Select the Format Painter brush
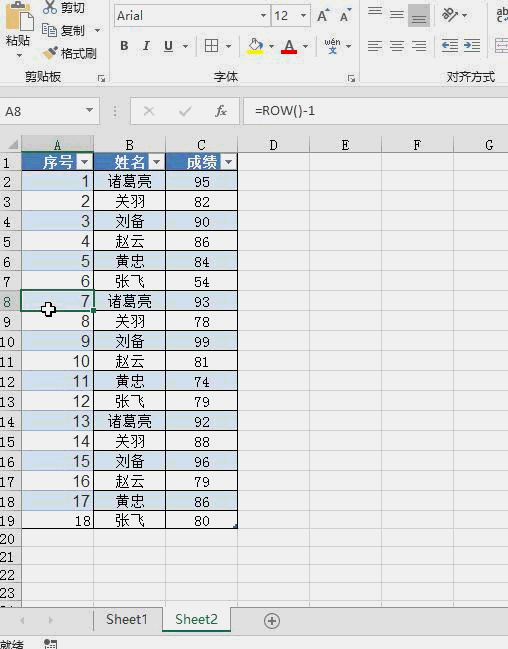This screenshot has width=508, height=649. pyautogui.click(x=51, y=53)
